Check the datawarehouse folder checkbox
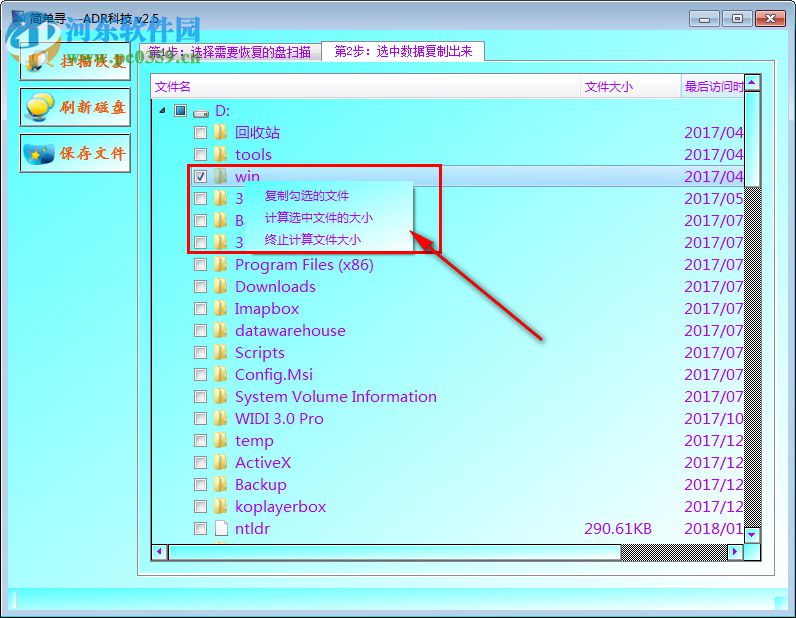Viewport: 796px width, 618px height. 201,331
